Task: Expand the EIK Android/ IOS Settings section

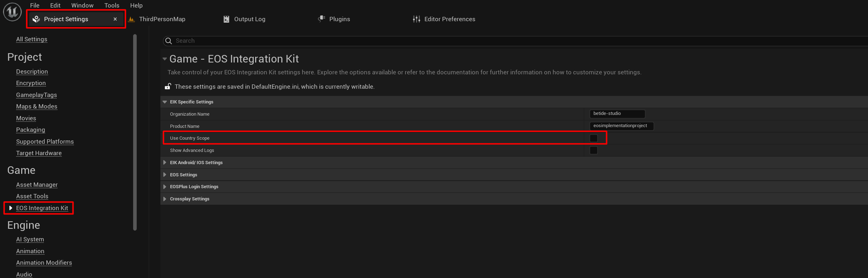Action: pos(165,163)
